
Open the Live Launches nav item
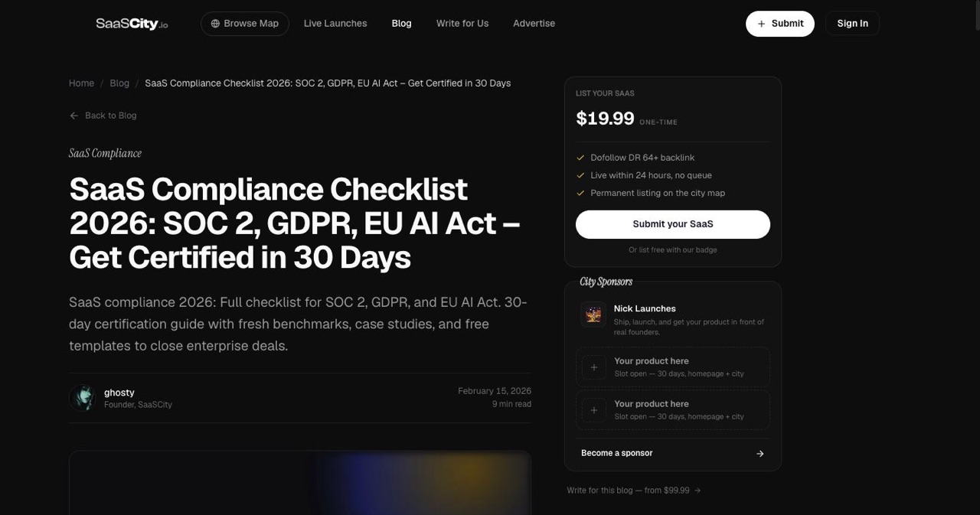(x=335, y=24)
